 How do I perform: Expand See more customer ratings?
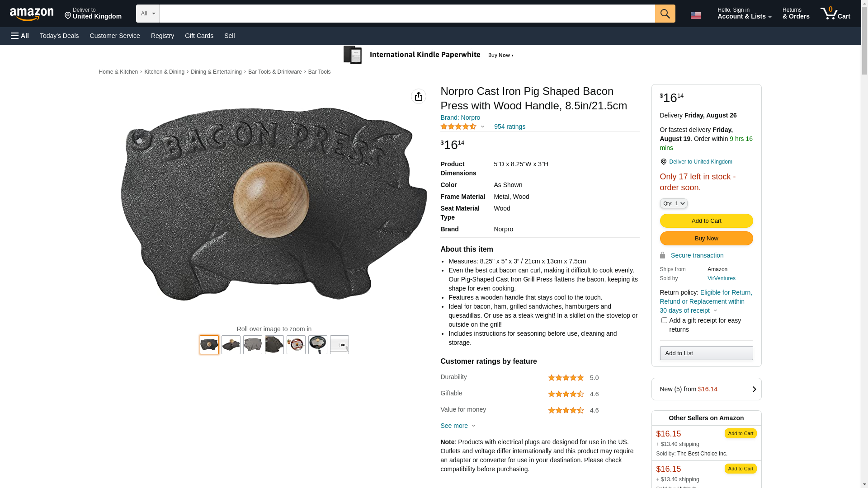tap(458, 426)
